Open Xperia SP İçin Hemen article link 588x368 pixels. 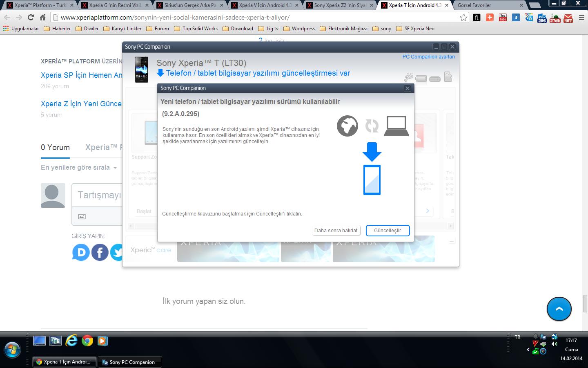[82, 75]
